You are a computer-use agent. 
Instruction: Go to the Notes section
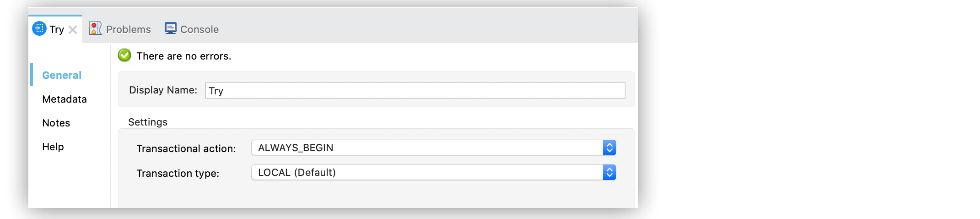pos(56,123)
